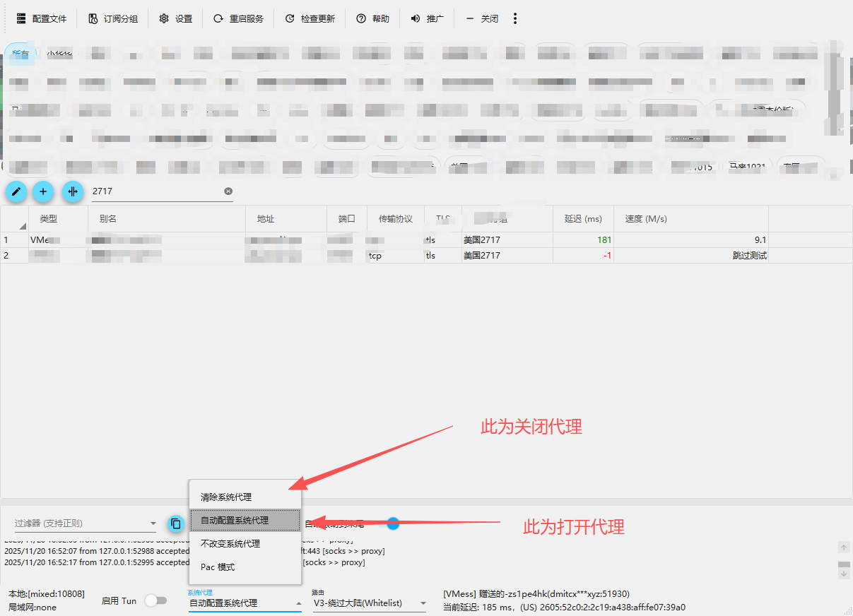Viewport: 853px width, 616px height.
Task: Sort by the 类型 column header
Action: (x=58, y=219)
